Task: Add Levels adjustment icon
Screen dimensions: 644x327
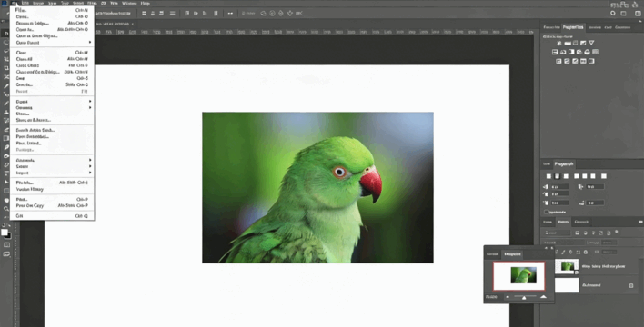Action: [x=568, y=43]
